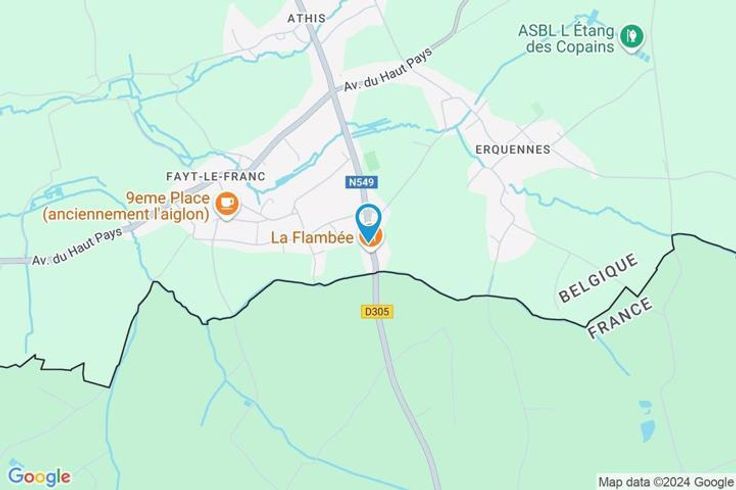Image resolution: width=736 pixels, height=490 pixels.
Task: Select the ASBL L'Étang des Copains label
Action: [x=566, y=39]
